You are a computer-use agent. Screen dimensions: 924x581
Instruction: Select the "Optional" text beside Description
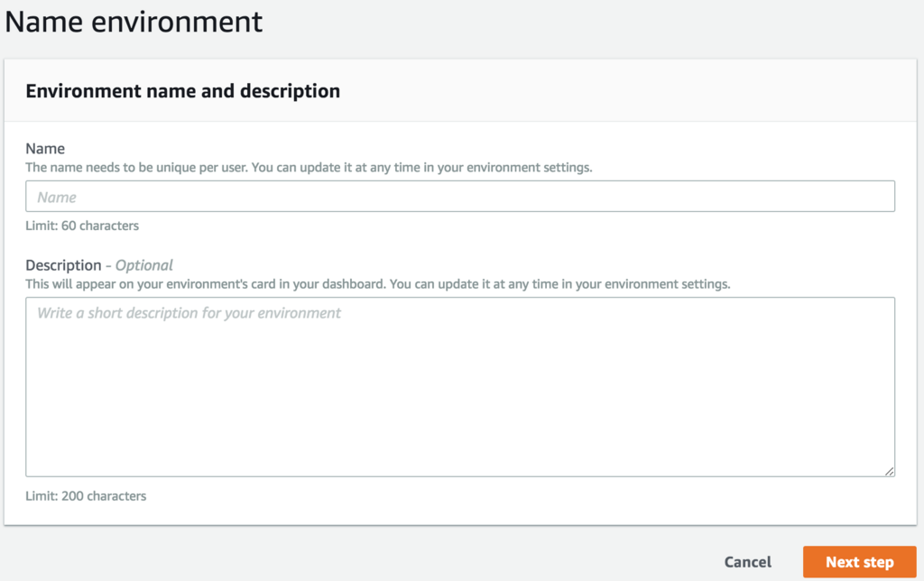pyautogui.click(x=144, y=265)
